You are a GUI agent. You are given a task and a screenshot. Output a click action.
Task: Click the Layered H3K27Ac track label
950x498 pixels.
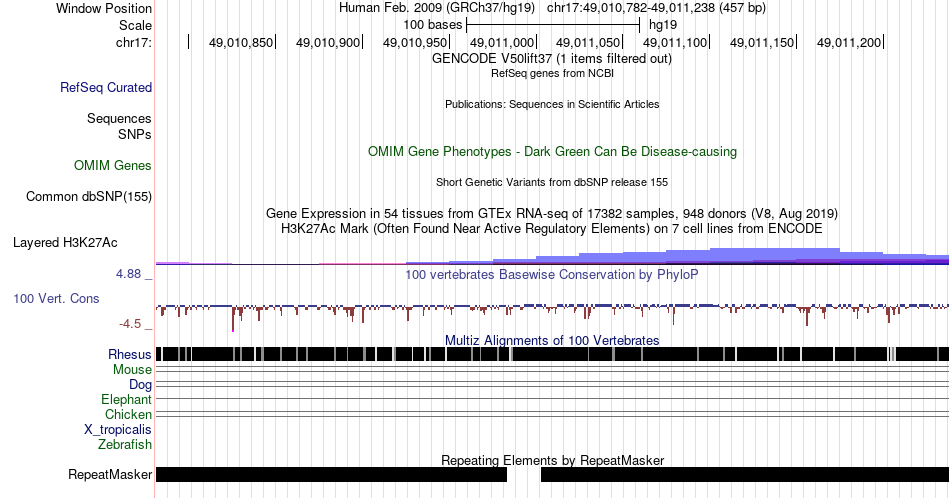click(x=65, y=242)
